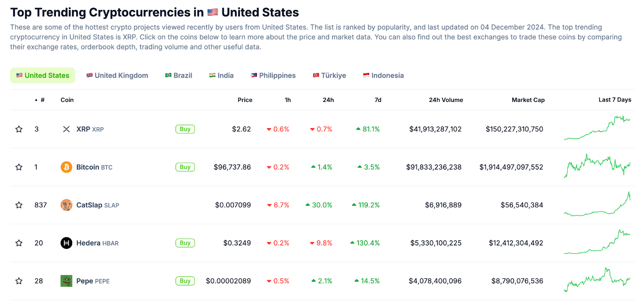Click the XRP coin logo icon
The image size is (644, 305).
[x=66, y=129]
